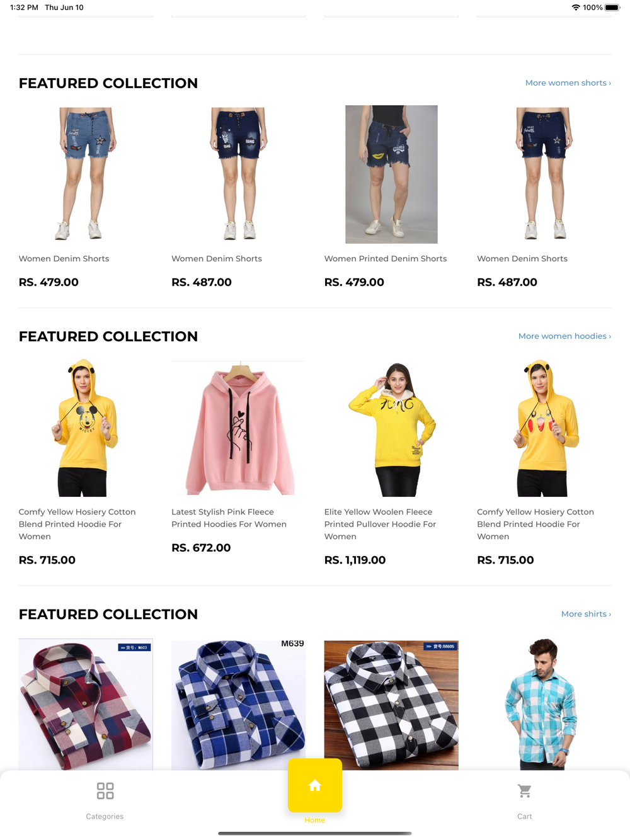View the Mickey yellow hoodie photo
630x840 pixels.
(x=86, y=428)
